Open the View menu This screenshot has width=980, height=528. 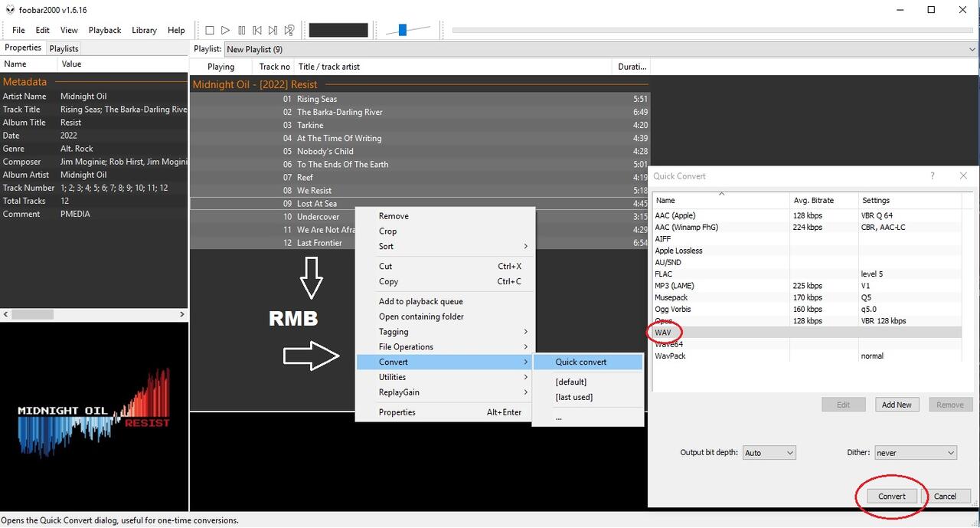[x=69, y=30]
